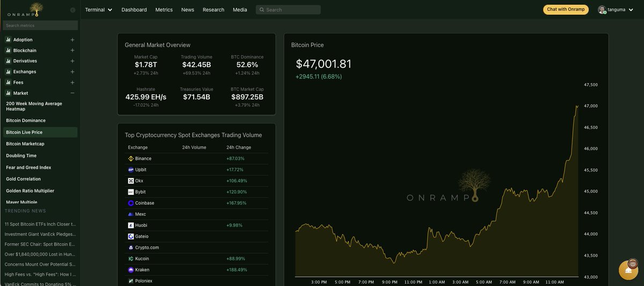Click the Exchange column header
644x286 pixels.
138,148
